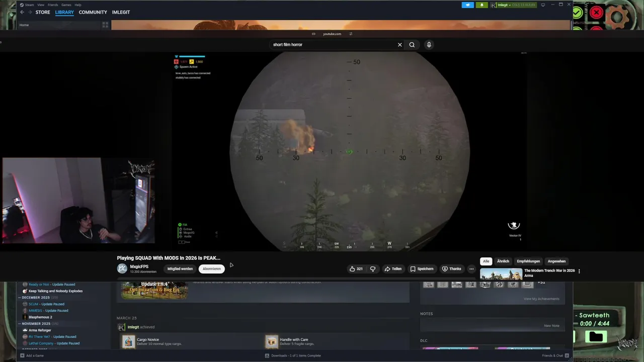Open the IMLEGIT profile tab

[x=121, y=12]
